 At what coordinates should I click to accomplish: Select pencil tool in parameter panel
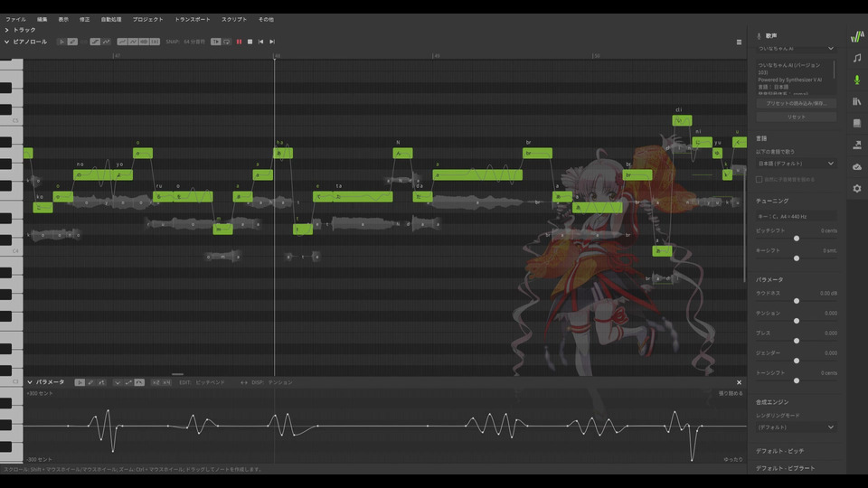(90, 382)
